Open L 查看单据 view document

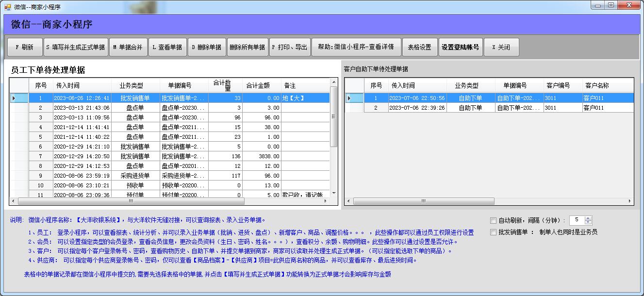click(167, 47)
